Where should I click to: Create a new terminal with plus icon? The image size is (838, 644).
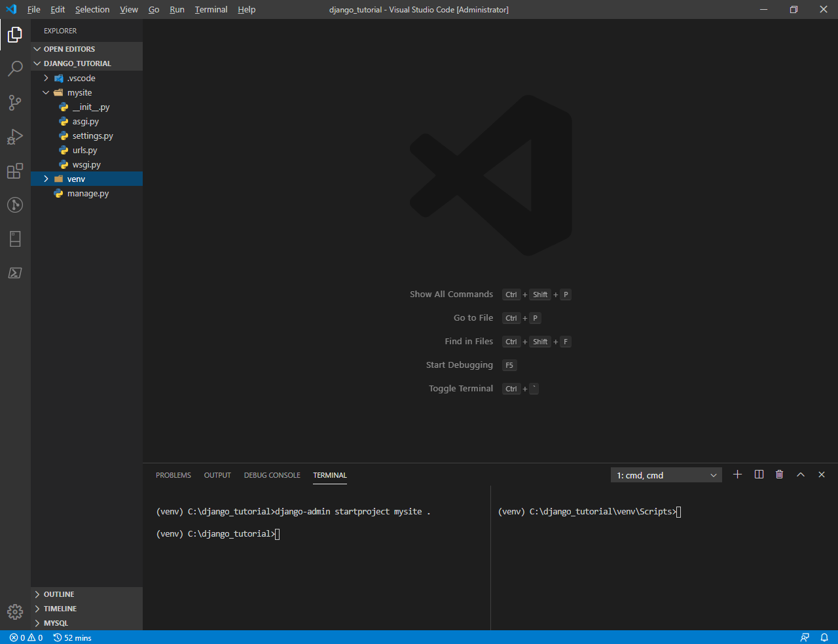pyautogui.click(x=737, y=474)
